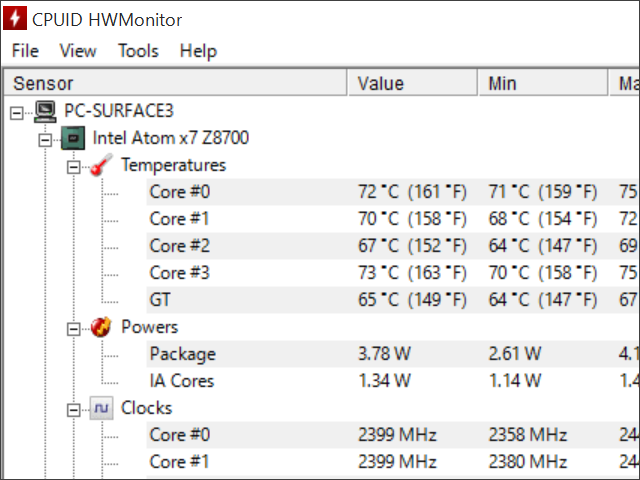640x480 pixels.
Task: Click value 67 °C (152 °F)
Action: pos(412,246)
